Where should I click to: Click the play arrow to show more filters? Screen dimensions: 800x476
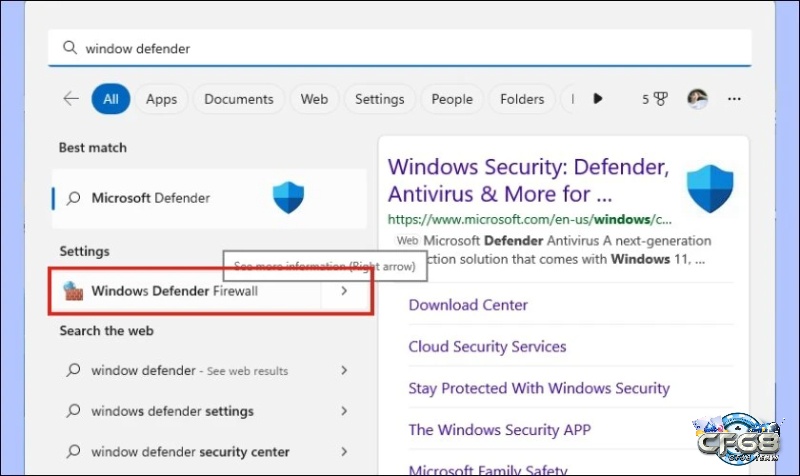coord(598,98)
